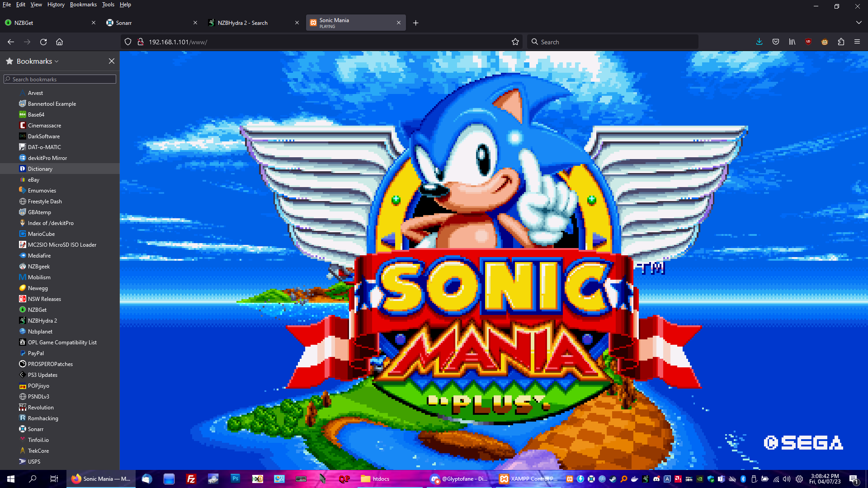Switch to the NZBHydra 2 - Search tab

253,23
